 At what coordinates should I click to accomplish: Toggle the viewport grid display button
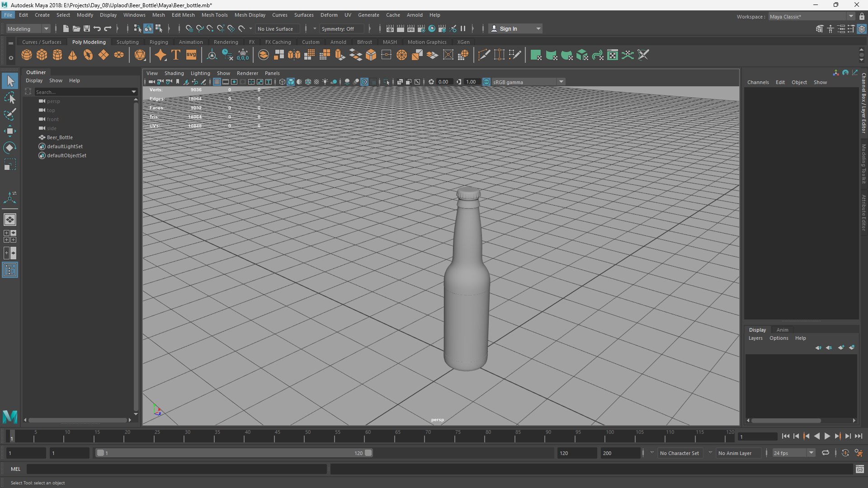pos(217,82)
